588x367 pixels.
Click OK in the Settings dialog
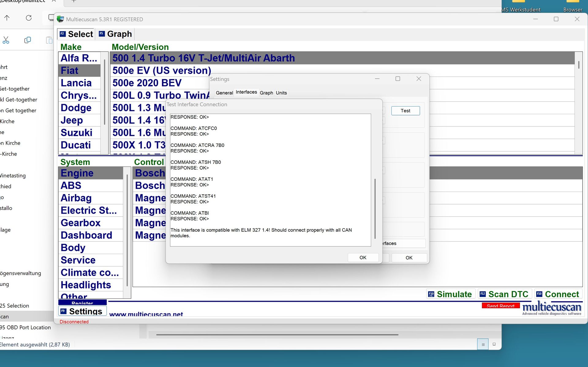coord(409,258)
